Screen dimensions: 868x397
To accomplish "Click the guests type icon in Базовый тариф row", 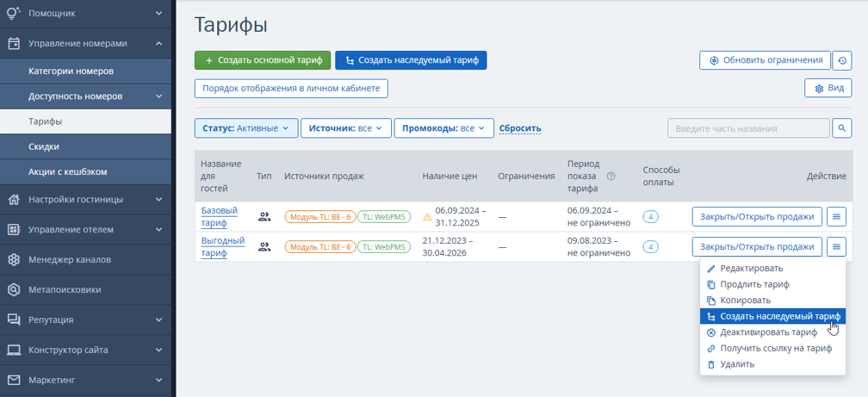I will click(264, 217).
